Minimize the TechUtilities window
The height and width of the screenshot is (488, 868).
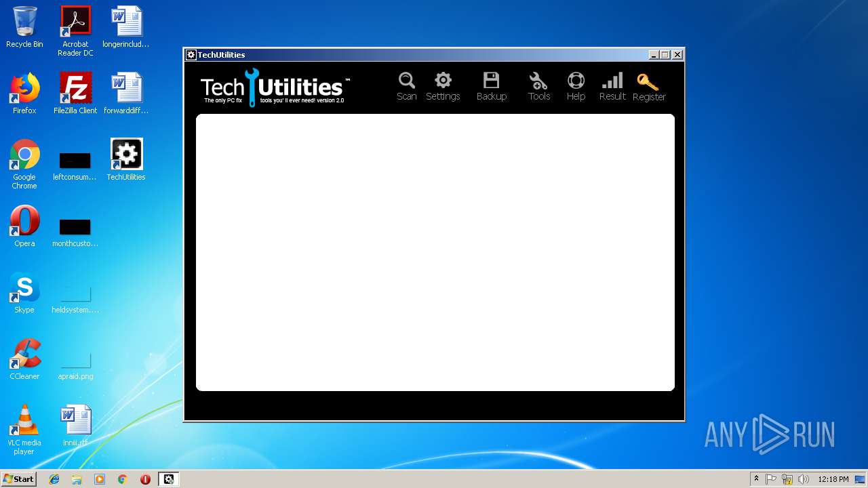[654, 55]
